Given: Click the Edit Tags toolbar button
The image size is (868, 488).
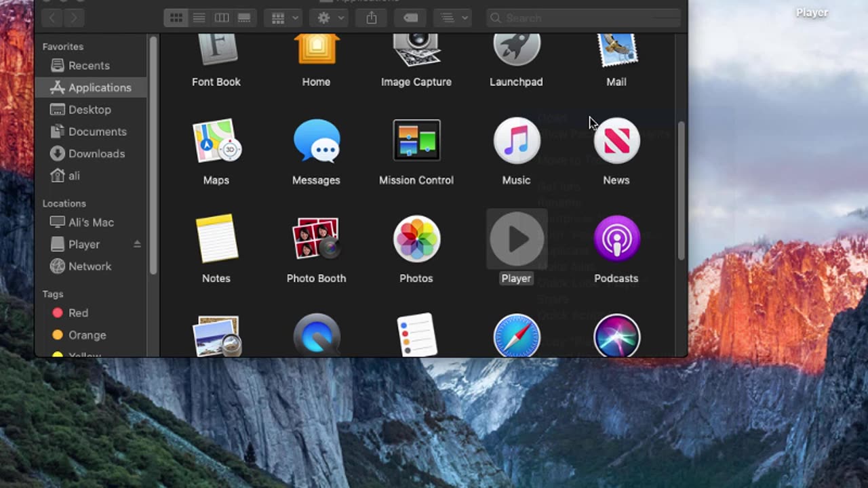Looking at the screenshot, I should [411, 18].
